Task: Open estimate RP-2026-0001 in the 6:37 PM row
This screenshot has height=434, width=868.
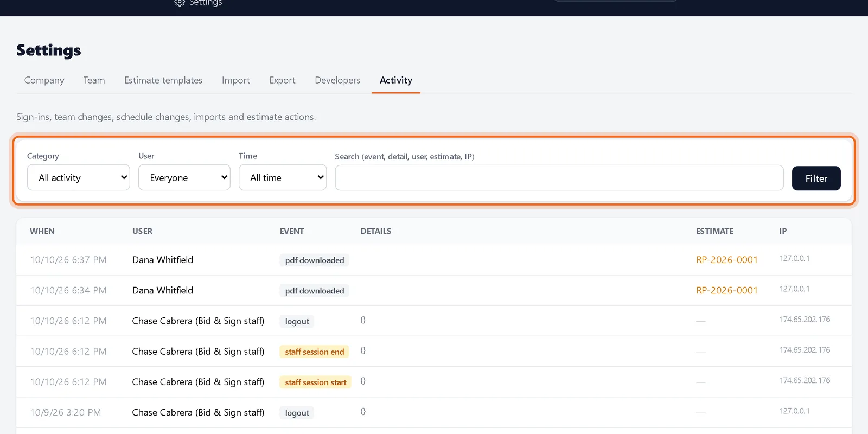Action: coord(727,260)
